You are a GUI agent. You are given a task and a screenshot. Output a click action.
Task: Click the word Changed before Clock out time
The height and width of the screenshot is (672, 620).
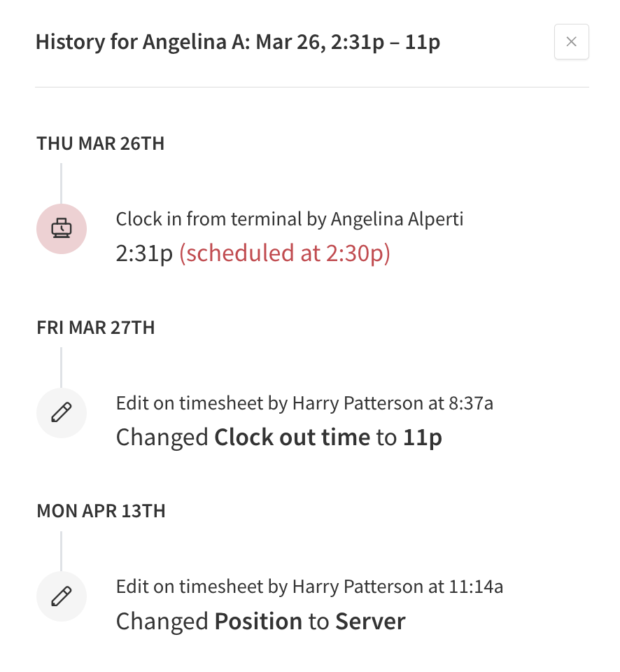point(162,437)
